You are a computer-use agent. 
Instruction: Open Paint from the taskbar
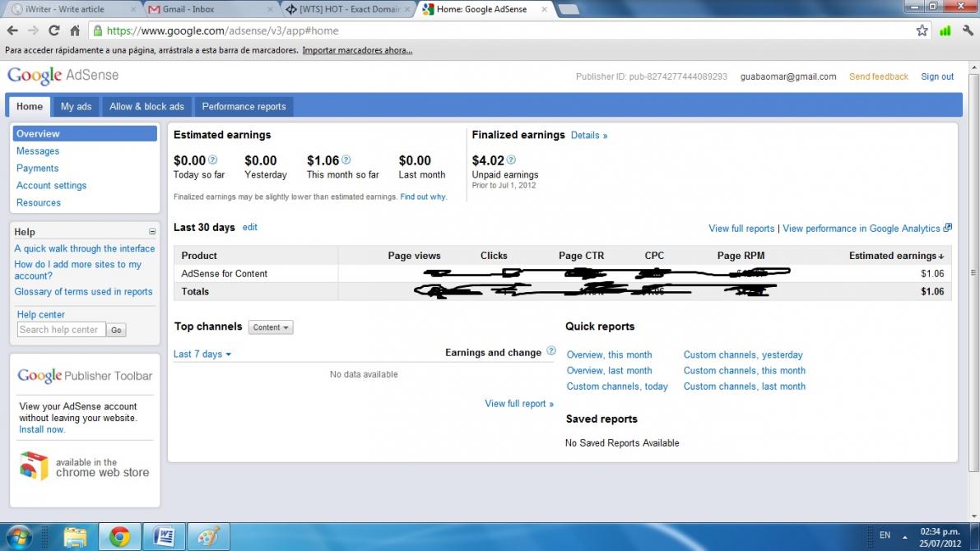[x=208, y=537]
